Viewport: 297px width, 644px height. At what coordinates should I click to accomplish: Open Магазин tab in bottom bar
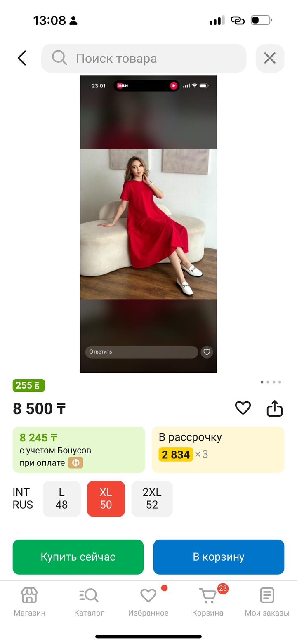click(29, 602)
